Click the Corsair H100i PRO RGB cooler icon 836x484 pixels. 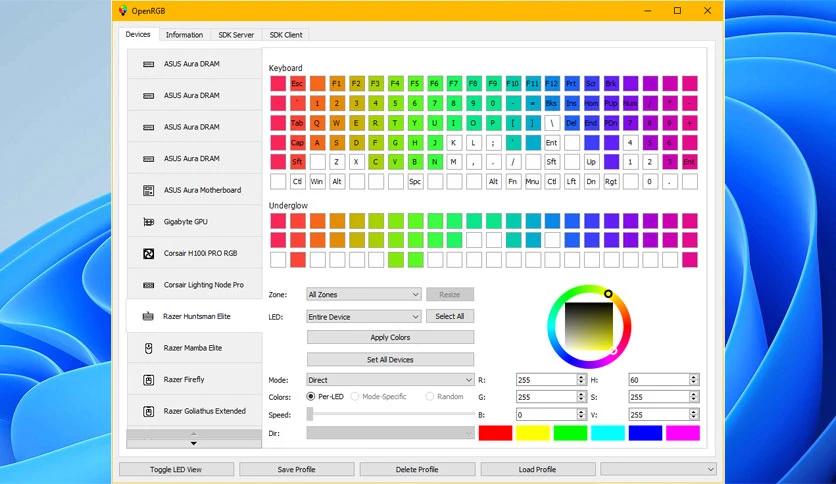pos(149,253)
